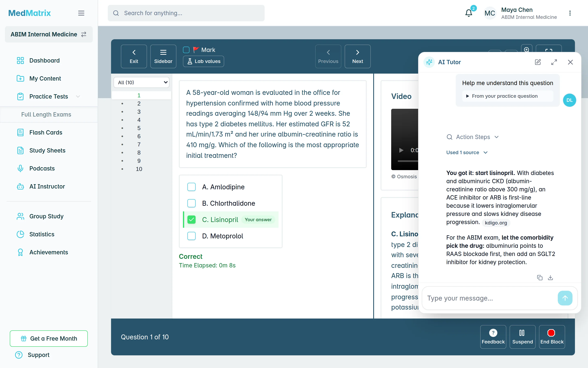
Task: Click the search field
Action: tap(186, 13)
